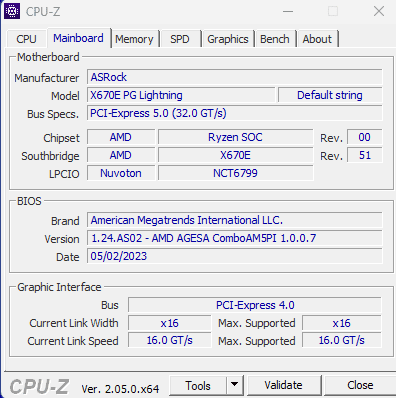Select the BIOS version 1.24.AS02 field
The width and height of the screenshot is (396, 398).
(235, 238)
